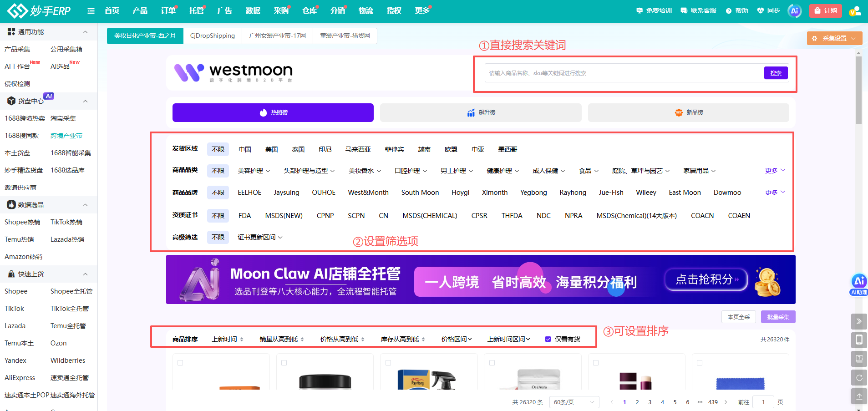Screen dimensions: 868x411
Task: Go to previous page arrow in pagination
Action: (612, 402)
